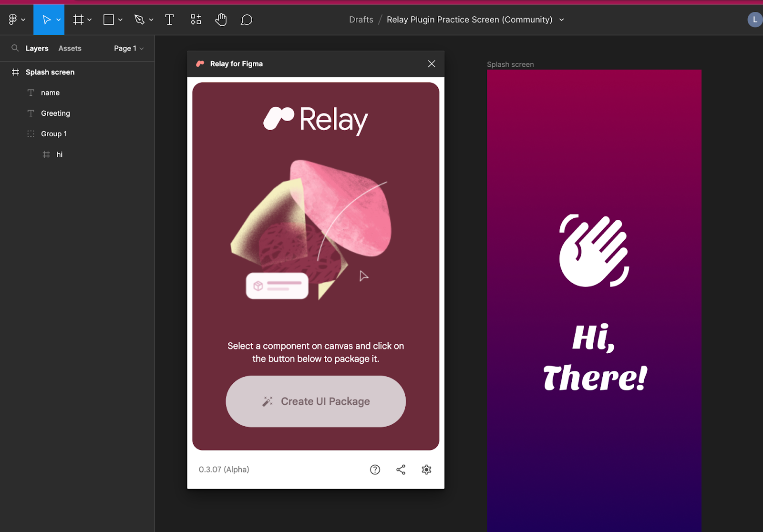Expand the shape tools chevron
Screen dimensions: 763x532
click(x=120, y=20)
